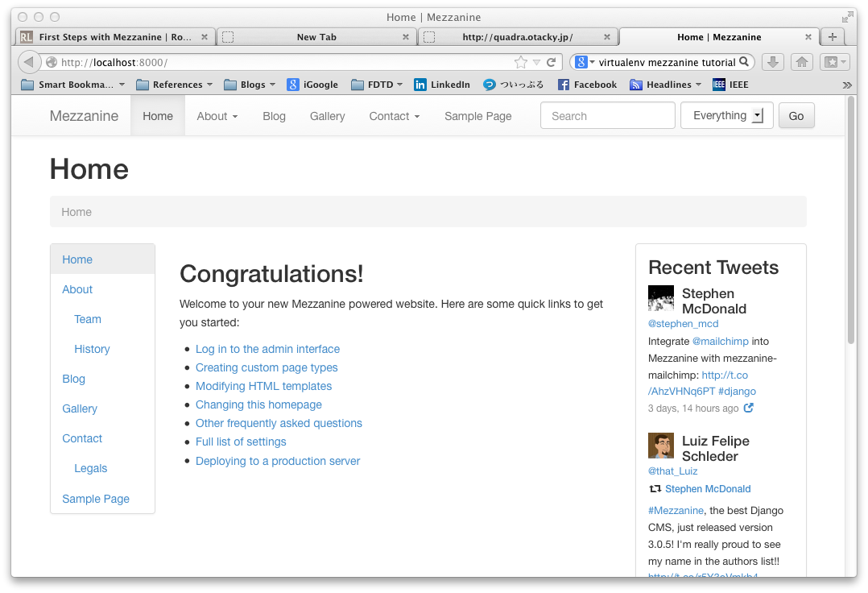Show URL history dropdown arrow
The width and height of the screenshot is (868, 593).
point(536,63)
